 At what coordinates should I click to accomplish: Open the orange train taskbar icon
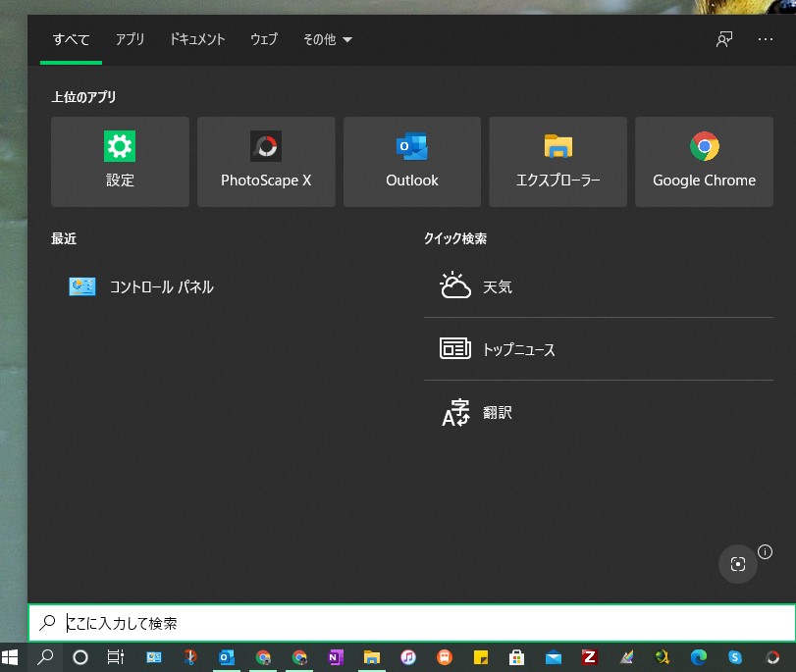coord(445,657)
